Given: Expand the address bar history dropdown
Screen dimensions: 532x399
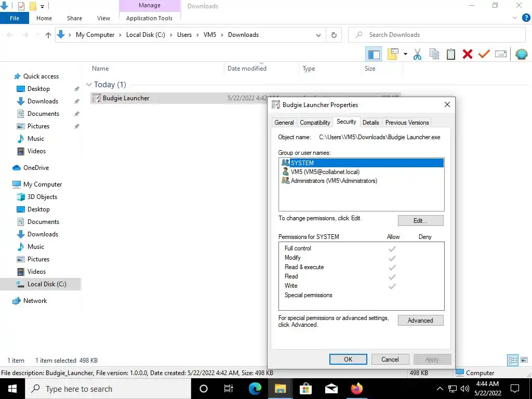Looking at the screenshot, I should [x=318, y=35].
